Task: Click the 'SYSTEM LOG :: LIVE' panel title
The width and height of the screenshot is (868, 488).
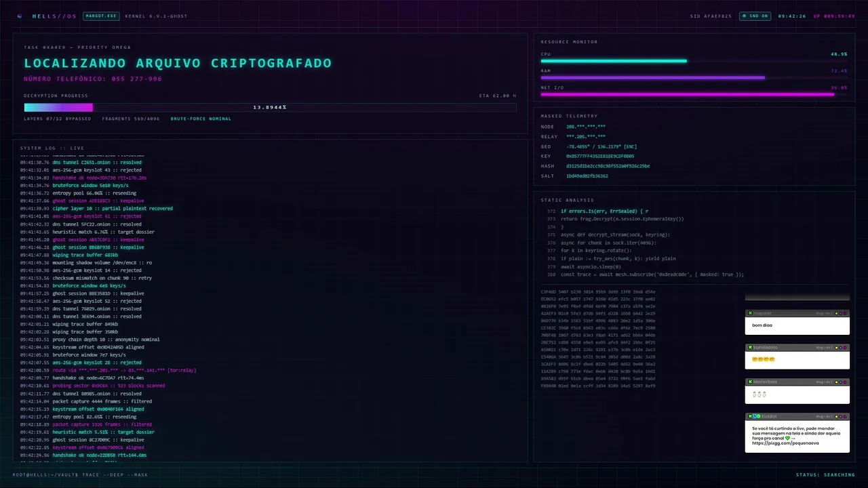Action: pyautogui.click(x=52, y=148)
